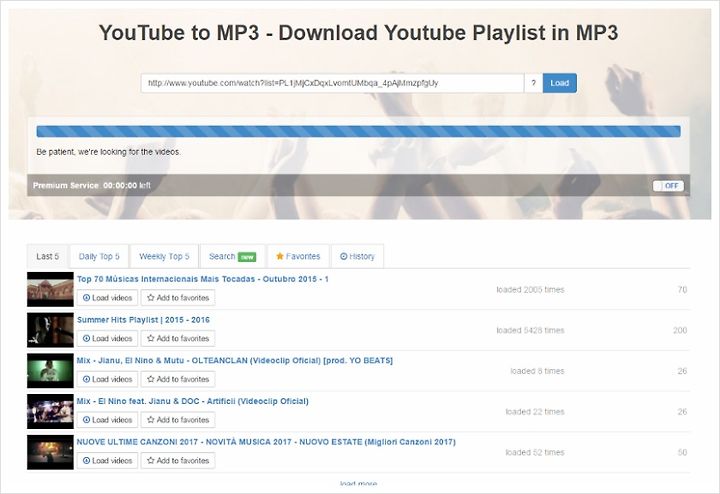Load videos for NUOVE ULTIME CANZONI 2017
The width and height of the screenshot is (720, 494).
coord(107,460)
